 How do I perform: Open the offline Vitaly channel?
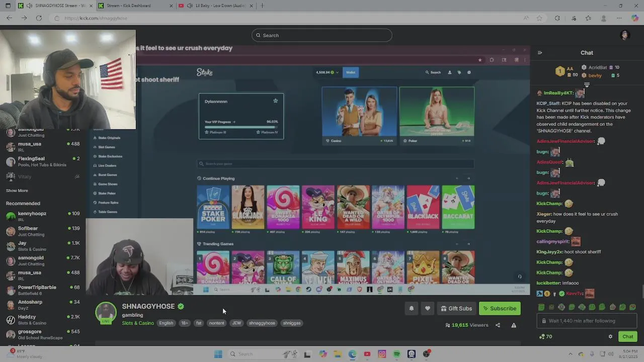[x=43, y=176]
